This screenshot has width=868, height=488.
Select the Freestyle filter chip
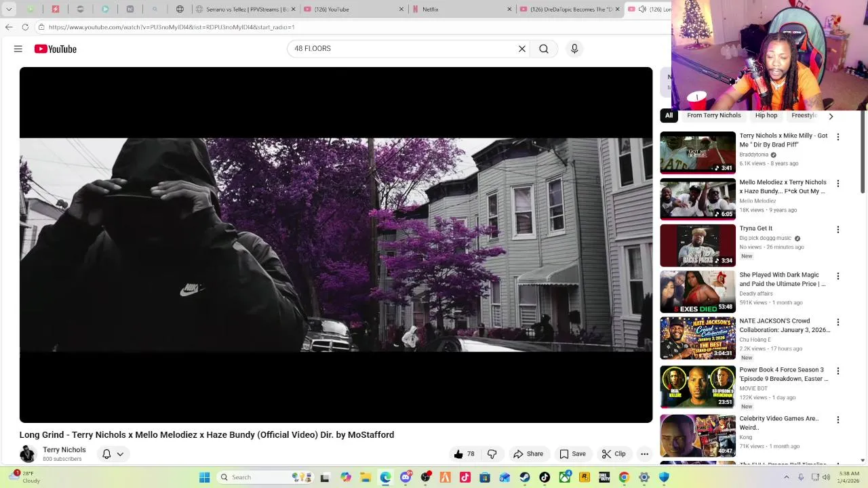click(x=804, y=115)
